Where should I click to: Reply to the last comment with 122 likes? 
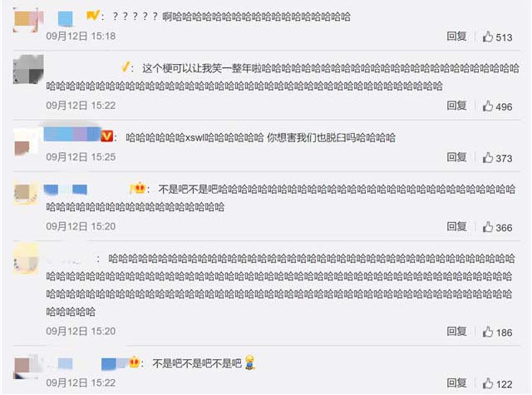(x=456, y=383)
